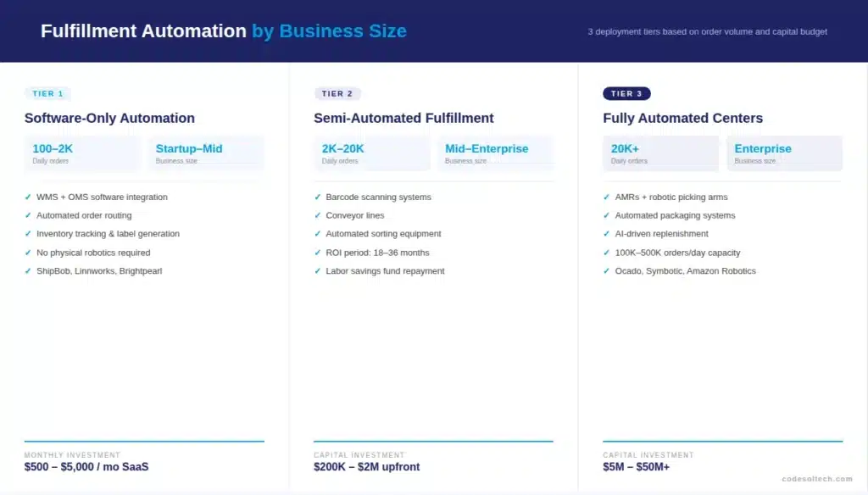The width and height of the screenshot is (868, 495).
Task: Click checkmark beside Barcode scanning systems
Action: click(317, 197)
